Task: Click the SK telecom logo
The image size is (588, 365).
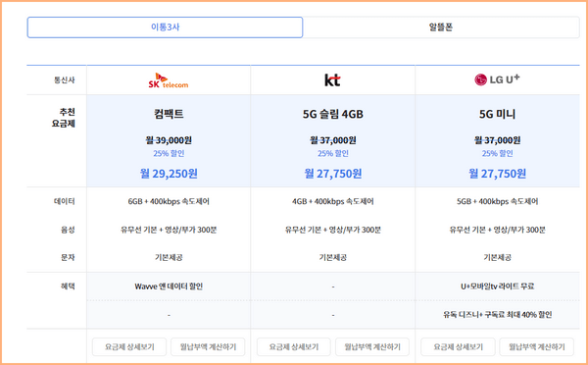Action: (x=169, y=80)
